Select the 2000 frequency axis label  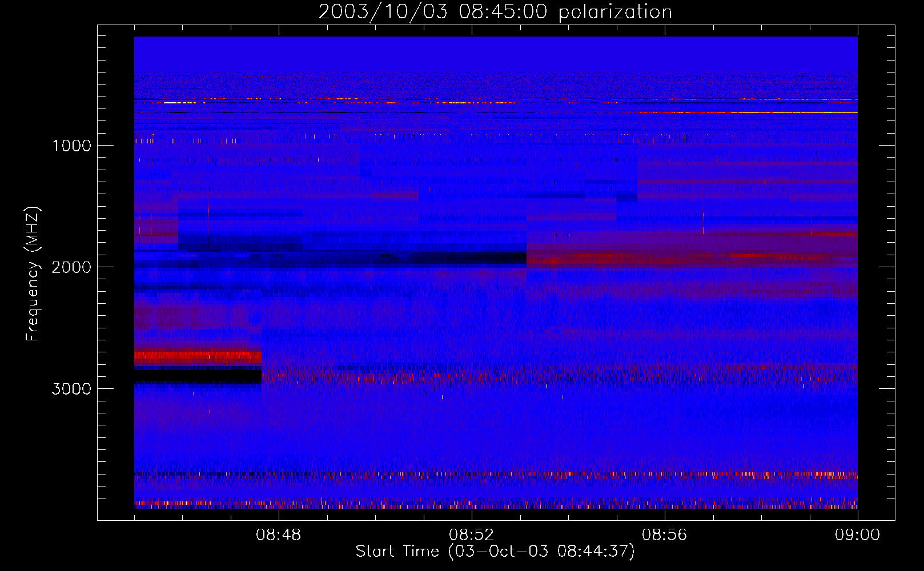tap(71, 267)
